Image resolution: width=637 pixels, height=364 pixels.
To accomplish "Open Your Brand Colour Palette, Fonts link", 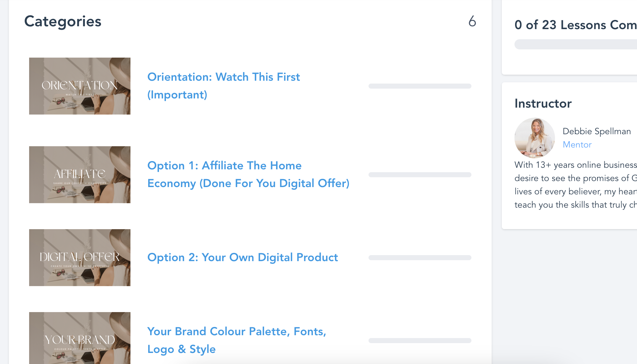I will click(237, 340).
